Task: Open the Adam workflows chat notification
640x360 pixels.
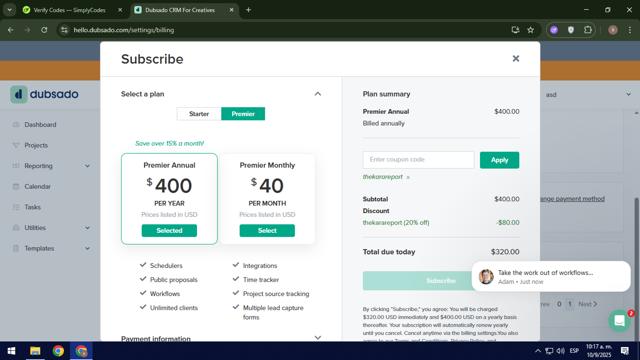Action: [551, 276]
